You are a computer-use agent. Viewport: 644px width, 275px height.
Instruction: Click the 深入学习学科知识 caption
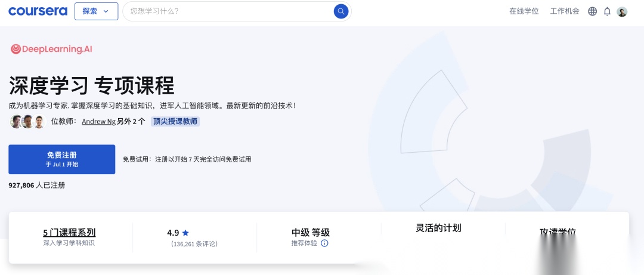69,243
